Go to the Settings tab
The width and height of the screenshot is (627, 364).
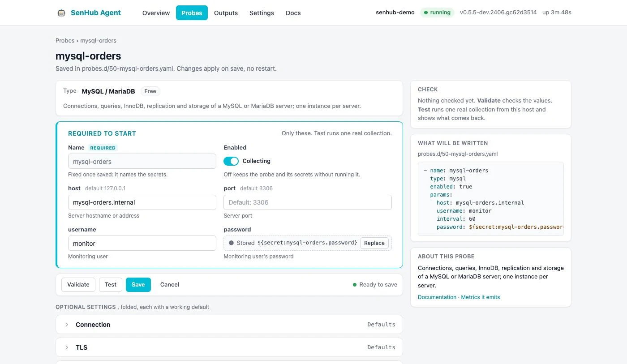[262, 13]
